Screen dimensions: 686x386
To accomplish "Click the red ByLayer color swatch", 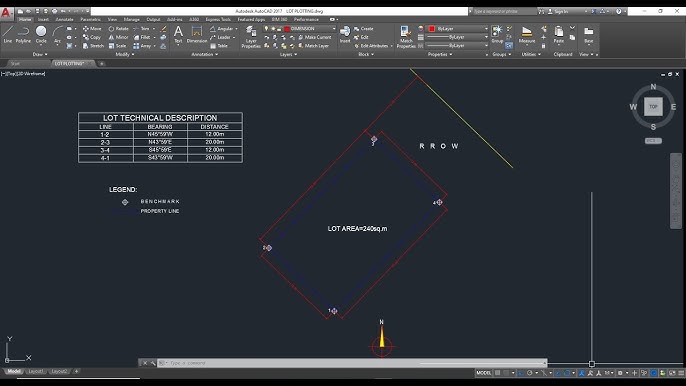I will [432, 28].
